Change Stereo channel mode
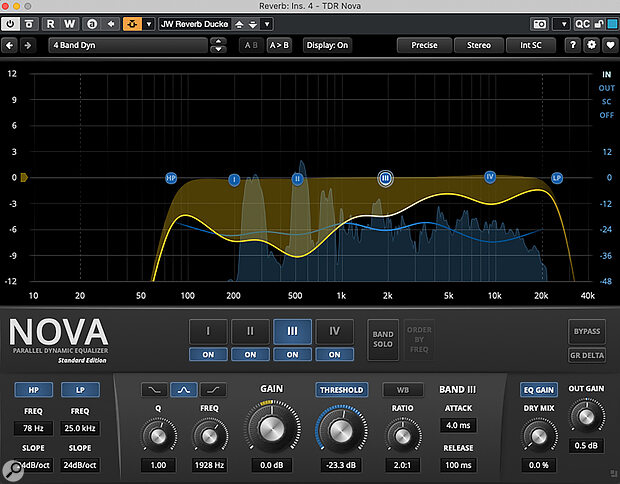This screenshot has height=484, width=620. click(x=478, y=45)
